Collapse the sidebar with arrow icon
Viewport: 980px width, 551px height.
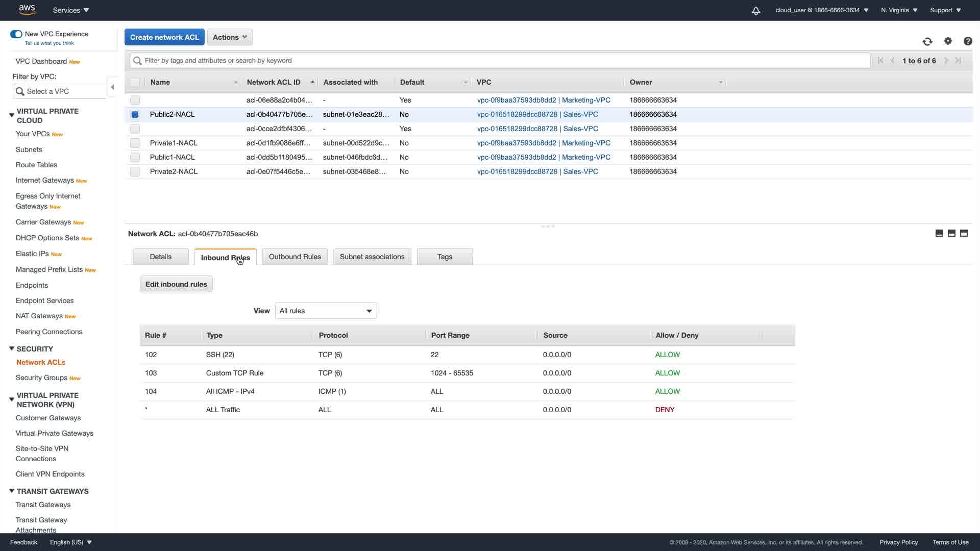tap(112, 87)
